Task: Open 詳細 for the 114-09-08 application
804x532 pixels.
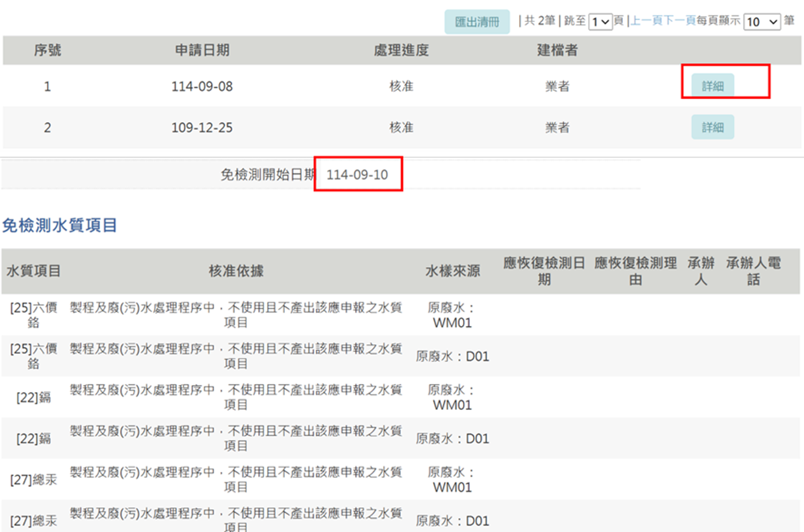Action: click(x=713, y=85)
